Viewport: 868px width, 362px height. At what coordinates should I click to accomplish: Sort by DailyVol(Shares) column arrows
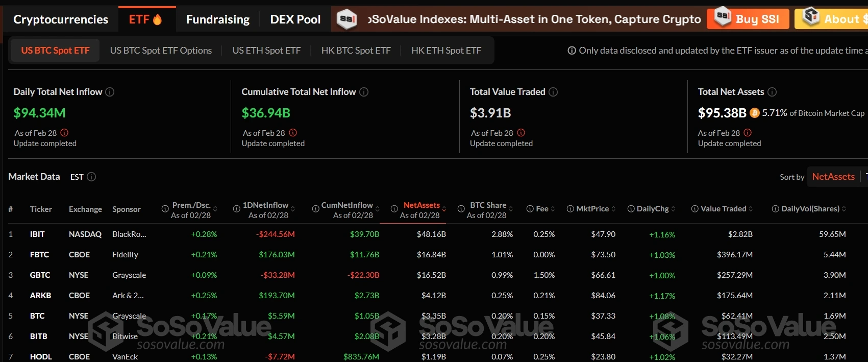(844, 209)
